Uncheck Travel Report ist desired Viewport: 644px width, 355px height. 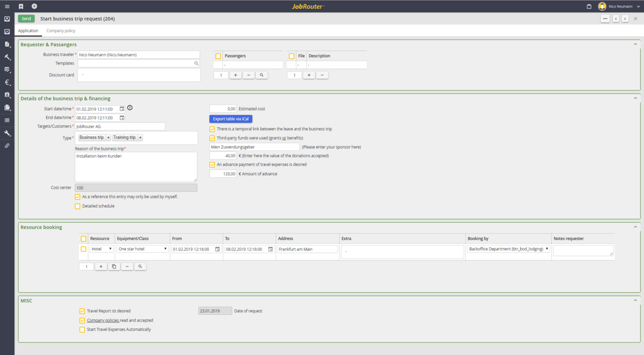point(83,311)
